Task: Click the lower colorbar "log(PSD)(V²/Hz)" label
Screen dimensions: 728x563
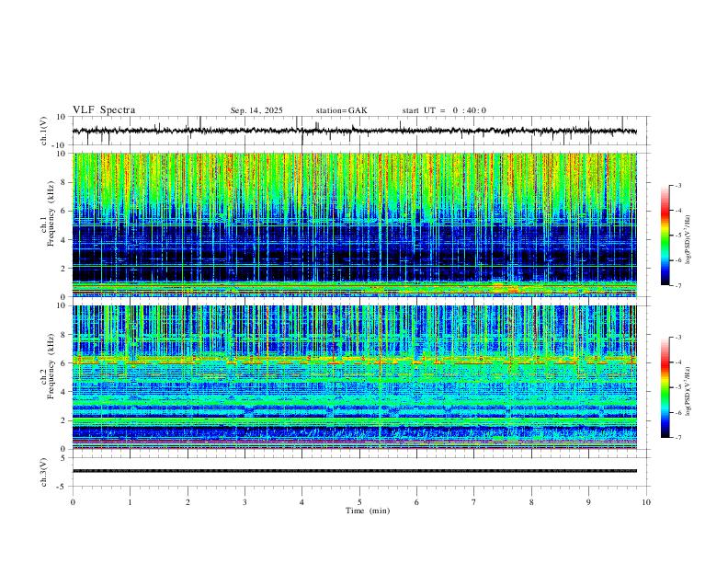Action: point(688,391)
